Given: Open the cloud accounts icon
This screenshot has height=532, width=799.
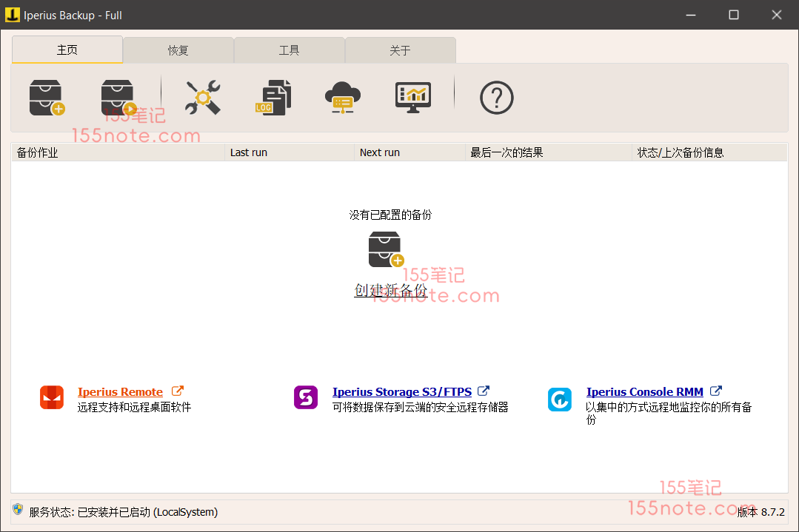Looking at the screenshot, I should [342, 98].
